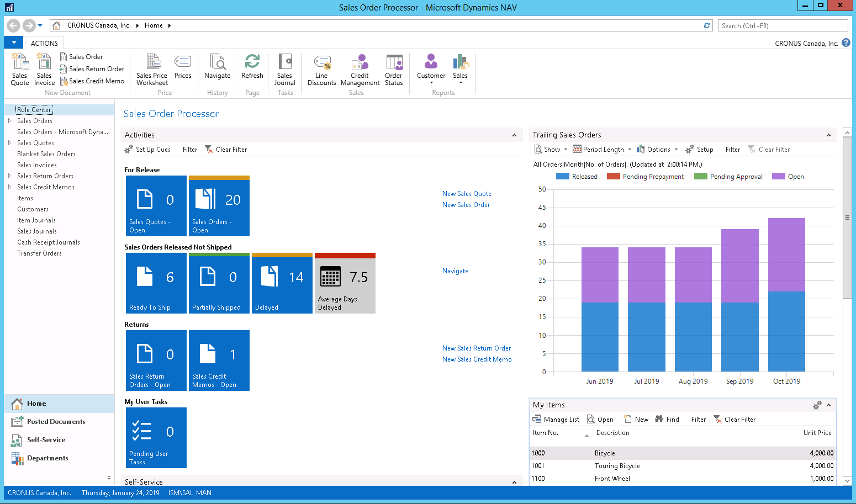
Task: Open the Sales Journal task
Action: pos(285,70)
